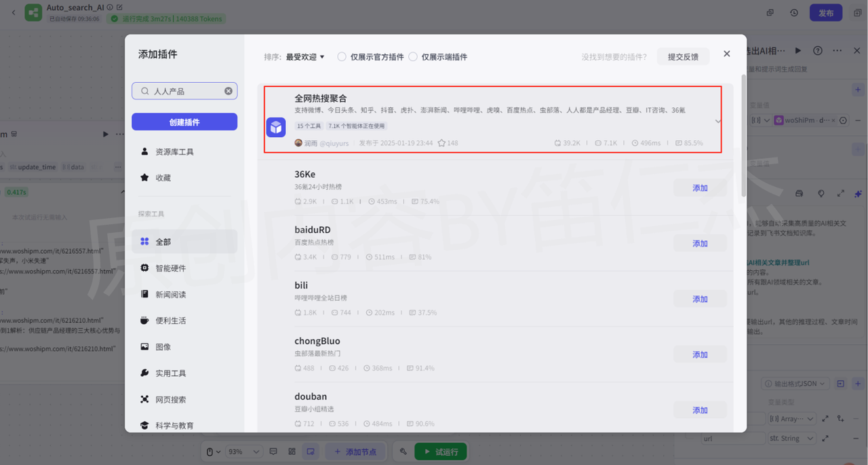Screen dimensions: 868x465
Task: Click the 添加节点 button
Action: [356, 451]
